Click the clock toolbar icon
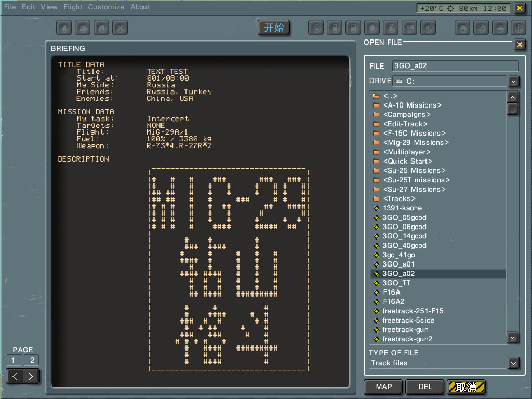532x399 pixels. pyautogui.click(x=517, y=28)
